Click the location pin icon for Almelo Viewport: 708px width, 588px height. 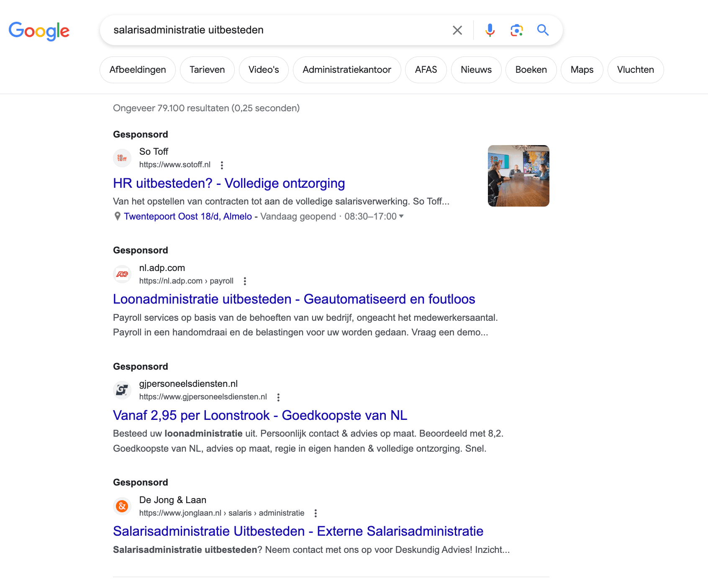pyautogui.click(x=118, y=216)
